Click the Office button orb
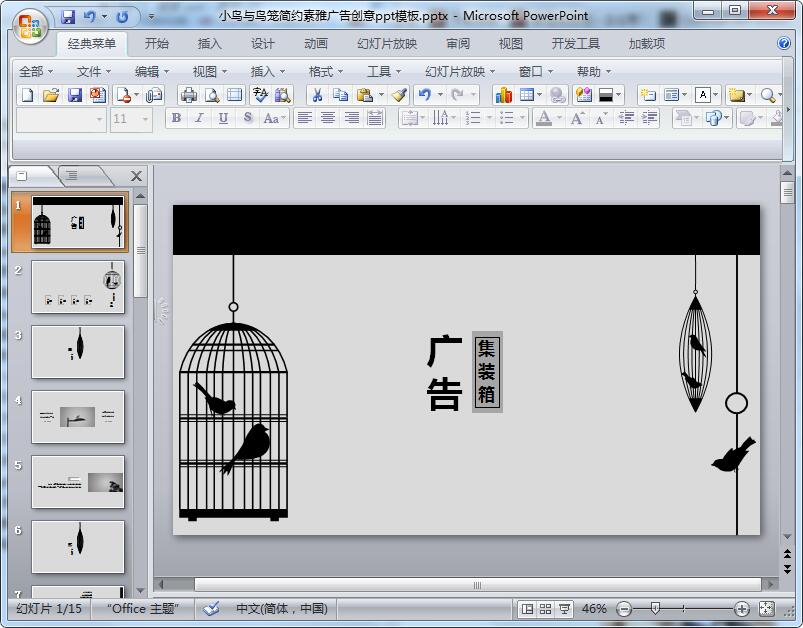 coord(30,25)
